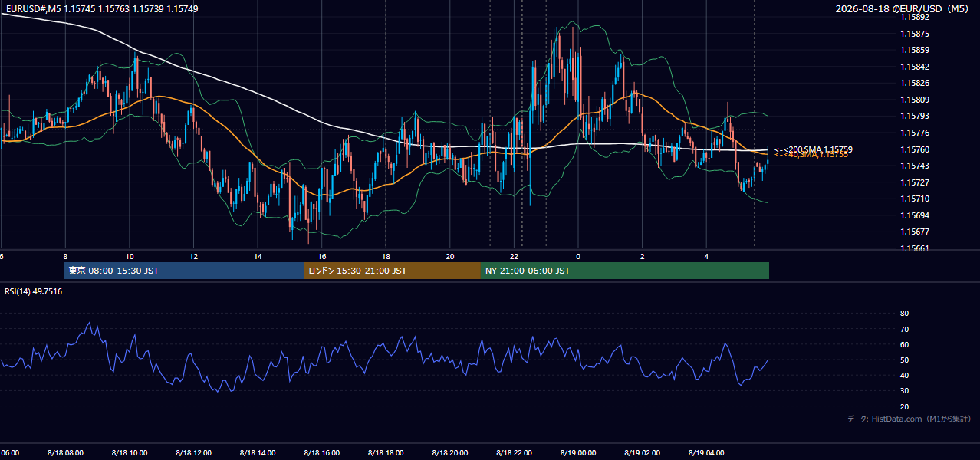This screenshot has height=460, width=980.
Task: Click the 8/19 04:00 bottom time label
Action: (x=706, y=453)
